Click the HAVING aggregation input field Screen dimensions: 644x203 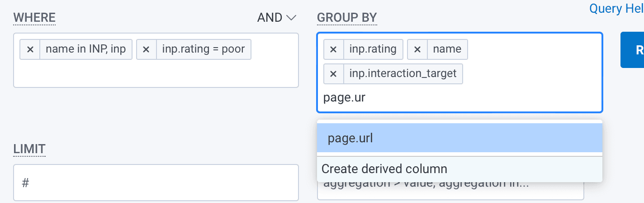pos(450,190)
